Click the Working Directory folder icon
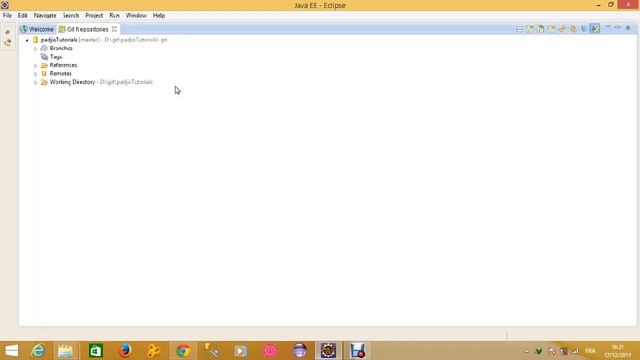This screenshot has height=360, width=640. pos(44,82)
